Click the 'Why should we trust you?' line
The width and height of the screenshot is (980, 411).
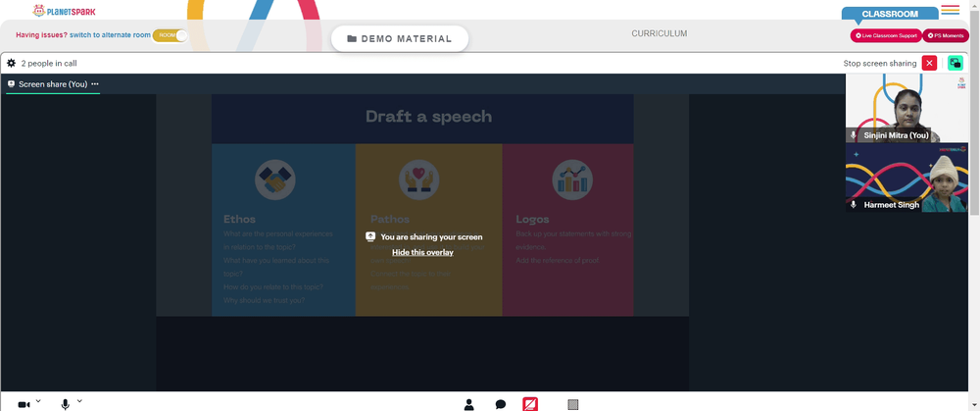point(265,300)
